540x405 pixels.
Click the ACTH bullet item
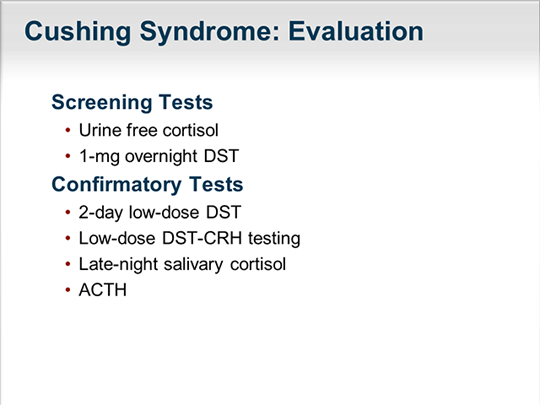pyautogui.click(x=103, y=290)
